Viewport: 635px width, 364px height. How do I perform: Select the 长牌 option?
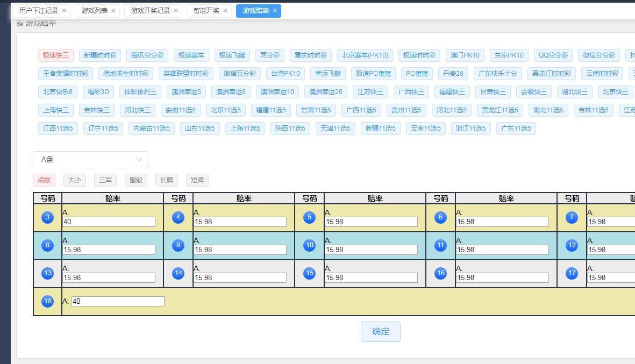(x=166, y=180)
